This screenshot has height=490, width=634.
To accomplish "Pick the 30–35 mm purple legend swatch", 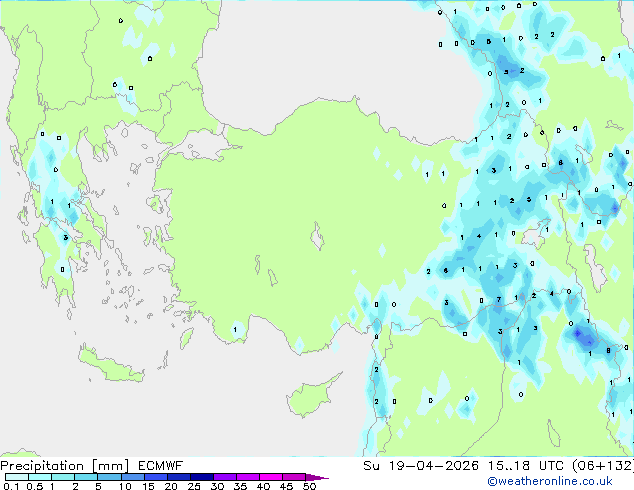I will pos(224,477).
